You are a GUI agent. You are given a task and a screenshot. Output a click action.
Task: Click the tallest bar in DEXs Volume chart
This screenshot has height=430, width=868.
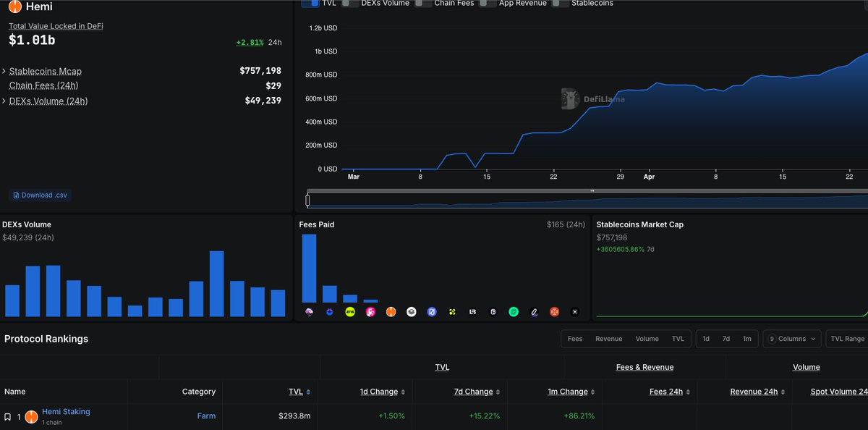(216, 284)
